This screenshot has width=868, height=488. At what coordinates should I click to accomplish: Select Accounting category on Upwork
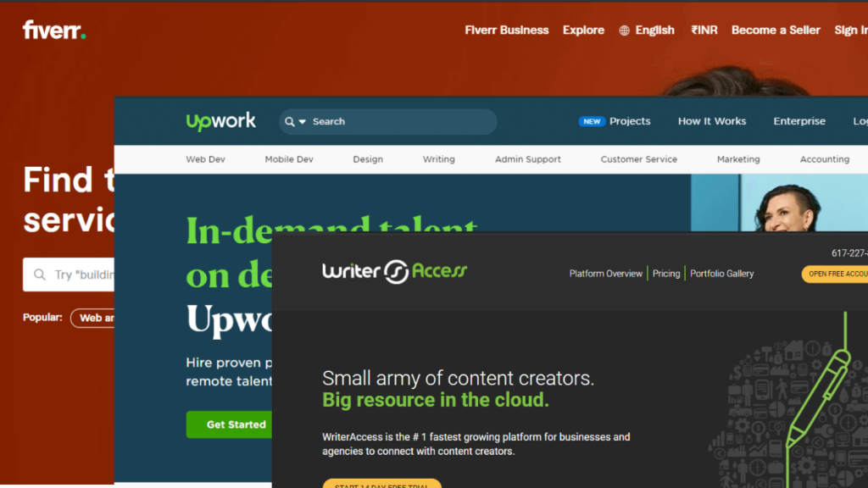point(824,159)
